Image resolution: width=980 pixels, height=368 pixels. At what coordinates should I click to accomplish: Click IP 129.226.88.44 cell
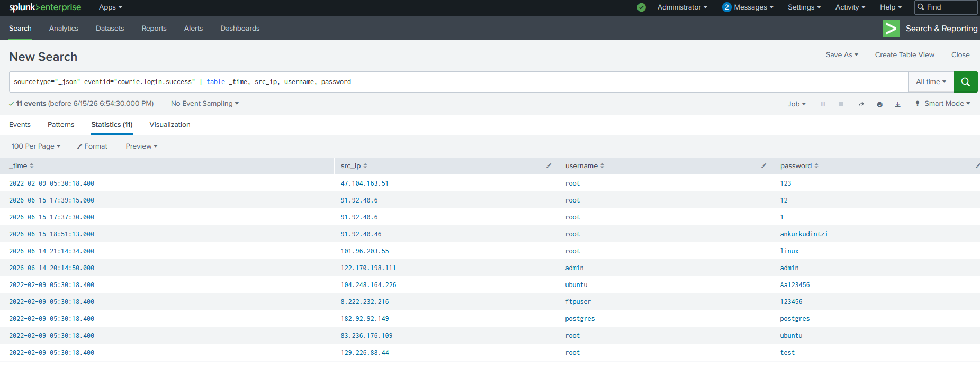coord(365,353)
